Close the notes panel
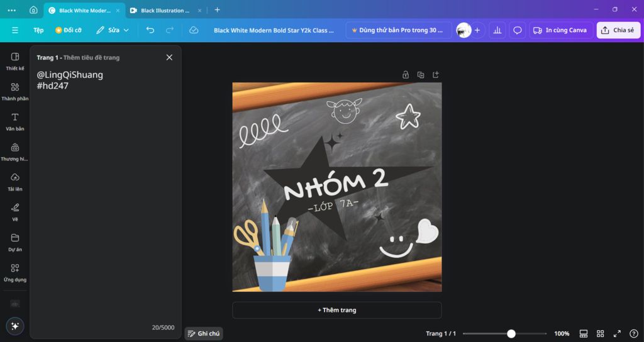 click(x=169, y=57)
